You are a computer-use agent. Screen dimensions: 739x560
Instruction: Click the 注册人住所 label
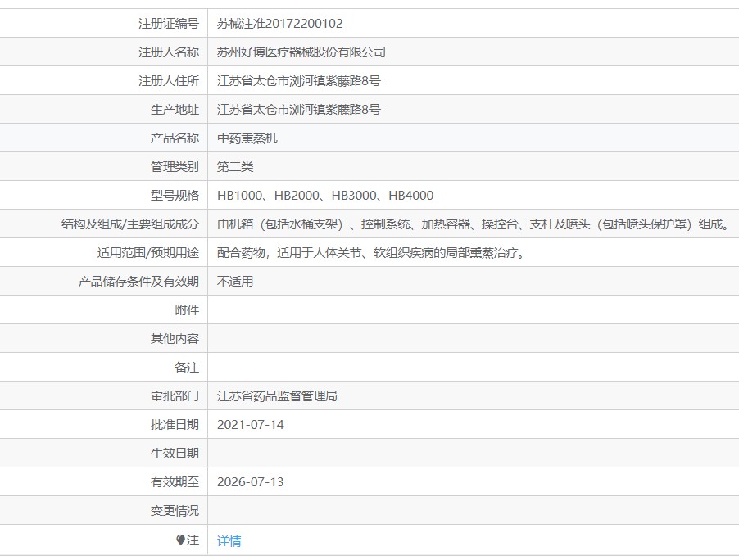pyautogui.click(x=169, y=81)
